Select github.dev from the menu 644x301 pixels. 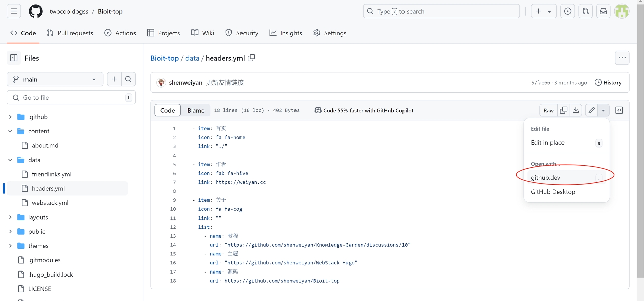click(x=546, y=178)
